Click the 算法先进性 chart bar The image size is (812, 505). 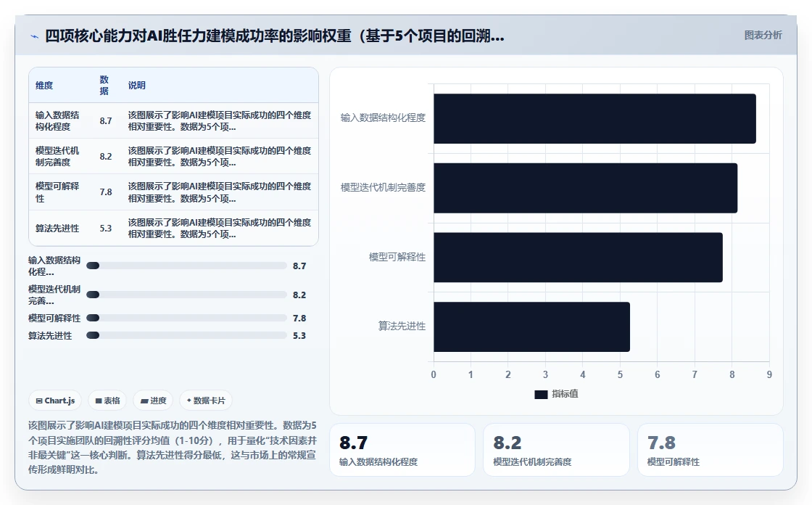click(532, 327)
